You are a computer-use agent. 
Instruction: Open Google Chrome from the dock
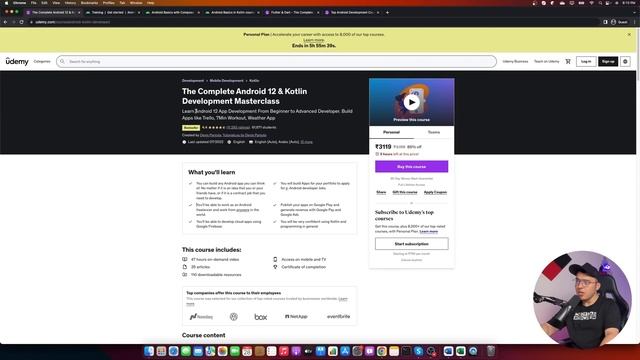tap(382, 351)
